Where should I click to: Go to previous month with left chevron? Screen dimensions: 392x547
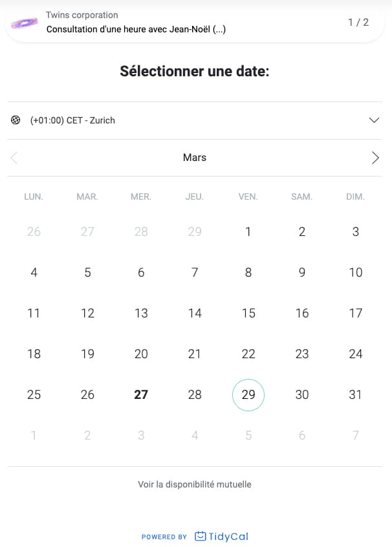[x=14, y=158]
